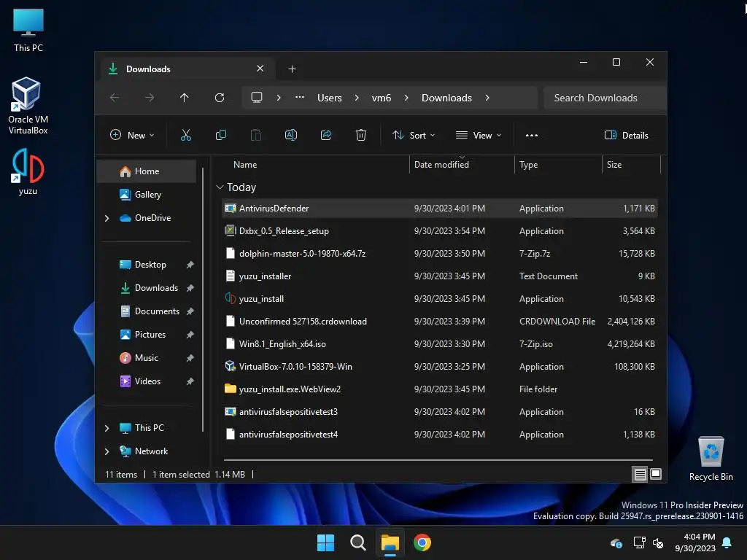Click the chevron after Downloads in address bar
This screenshot has height=560, width=747.
487,98
